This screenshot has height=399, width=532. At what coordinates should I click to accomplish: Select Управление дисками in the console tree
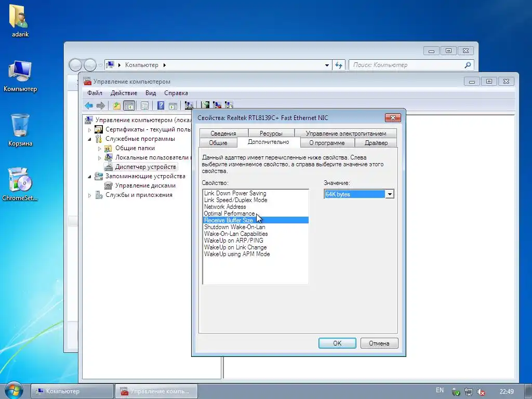click(145, 185)
